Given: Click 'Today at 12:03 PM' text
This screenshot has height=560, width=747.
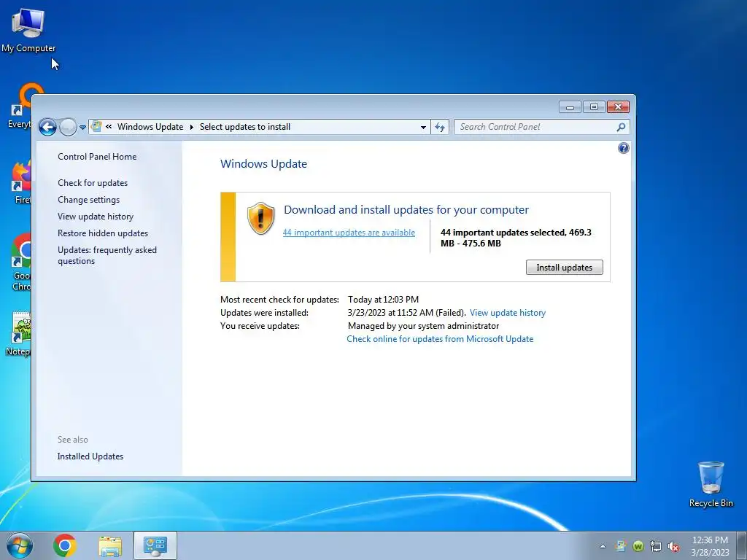Looking at the screenshot, I should point(383,300).
